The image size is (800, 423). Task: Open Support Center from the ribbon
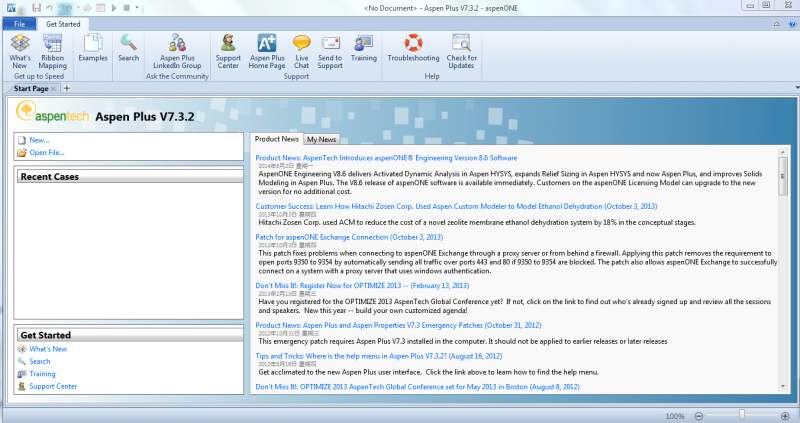click(x=228, y=51)
